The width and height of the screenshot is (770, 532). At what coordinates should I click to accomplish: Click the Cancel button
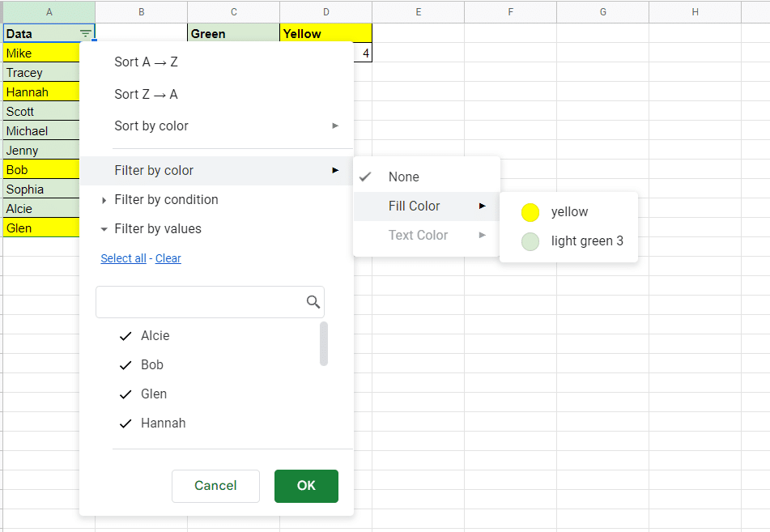tap(215, 486)
